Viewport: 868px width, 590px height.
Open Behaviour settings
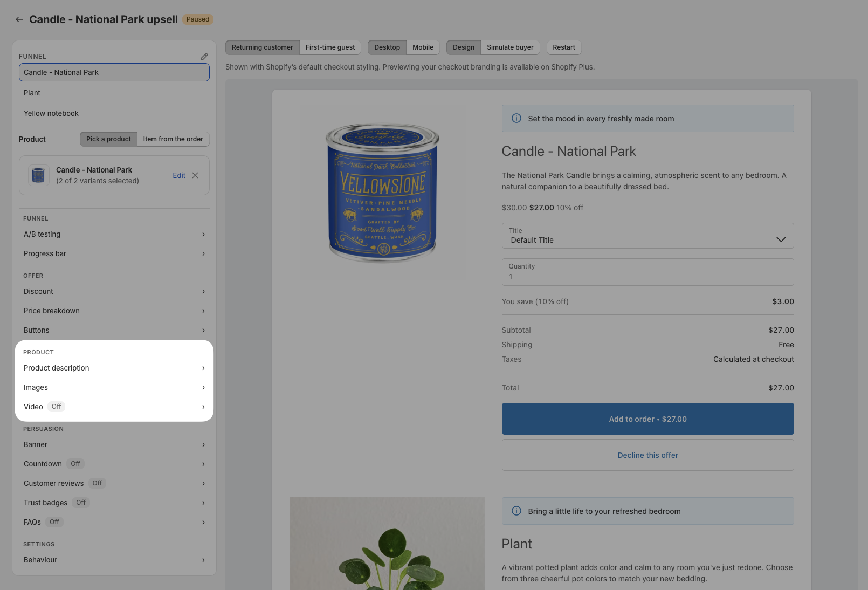point(114,560)
